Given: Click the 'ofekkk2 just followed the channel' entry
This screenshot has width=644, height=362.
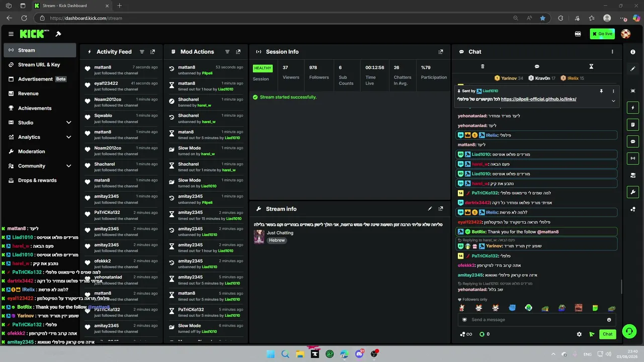Looking at the screenshot, I should coord(121,264).
